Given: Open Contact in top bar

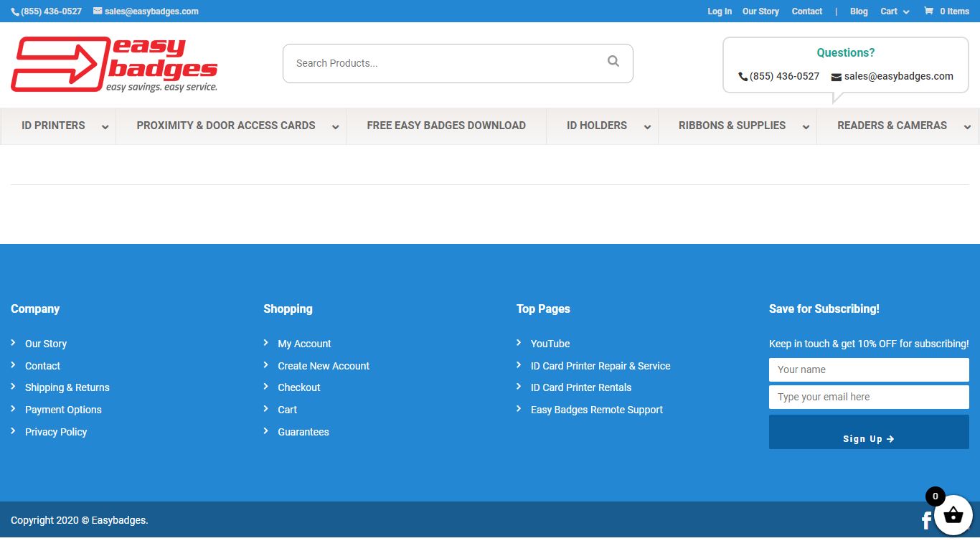Looking at the screenshot, I should 807,11.
